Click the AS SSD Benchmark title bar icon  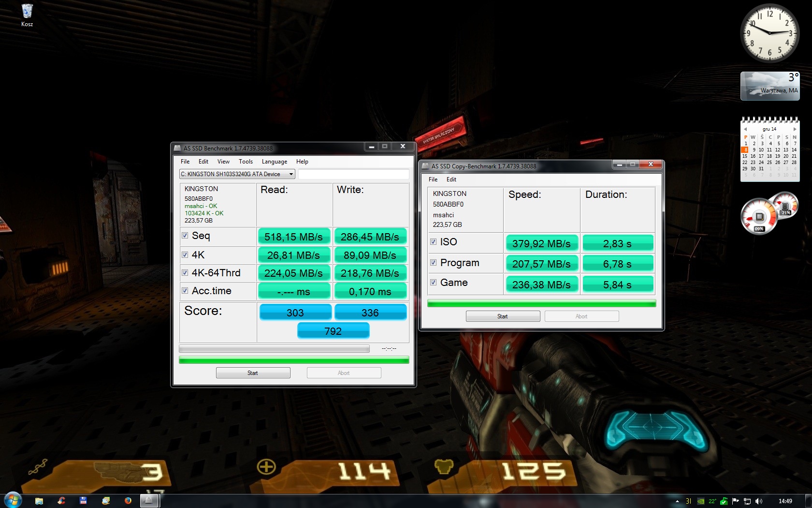tap(177, 149)
